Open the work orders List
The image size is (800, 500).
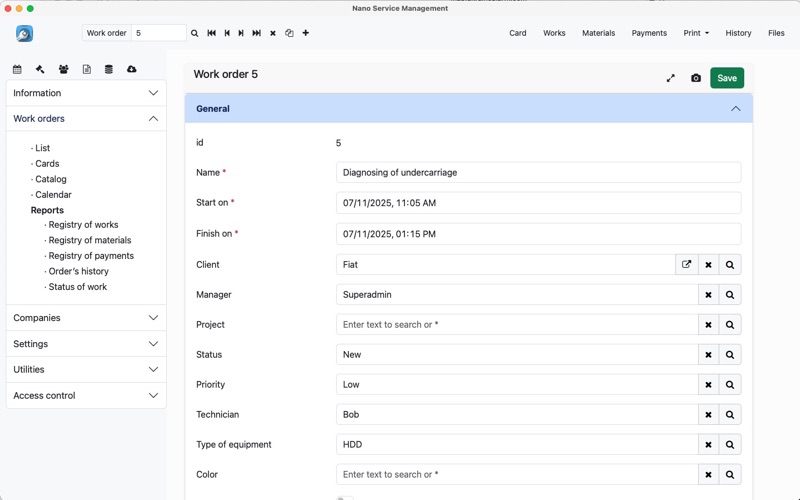pos(42,148)
